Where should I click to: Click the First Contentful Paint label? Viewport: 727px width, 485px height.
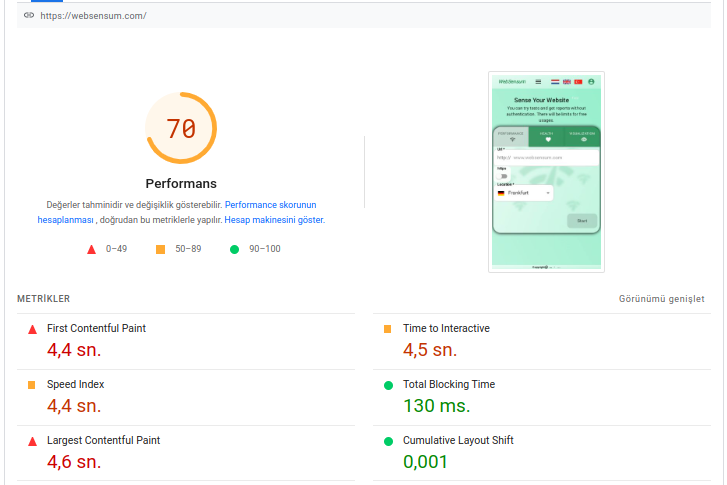(x=96, y=328)
